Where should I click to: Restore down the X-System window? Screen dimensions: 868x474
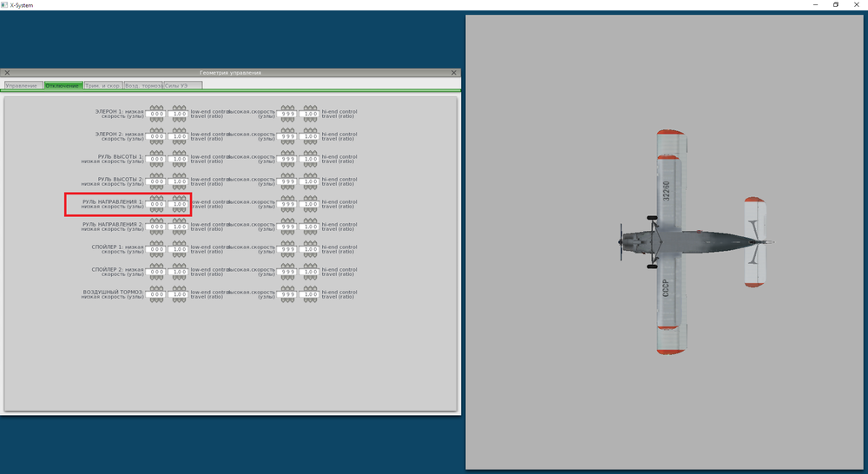tap(836, 4)
